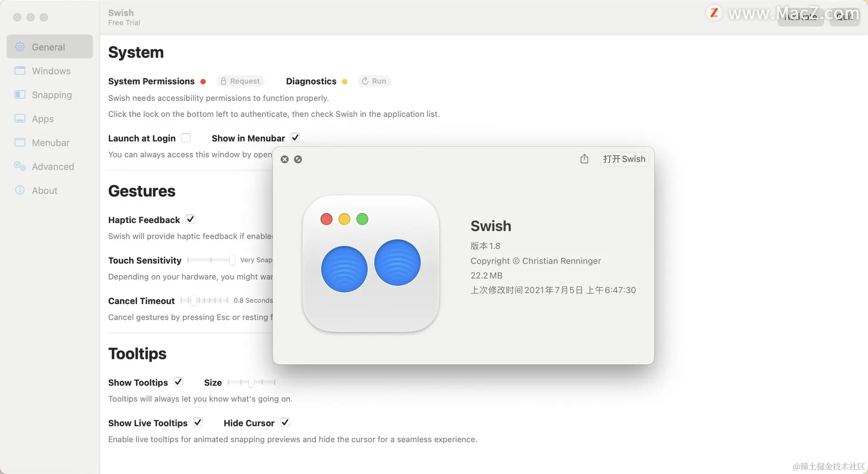Disable Haptic Feedback checkbox
The width and height of the screenshot is (868, 474).
click(x=190, y=219)
